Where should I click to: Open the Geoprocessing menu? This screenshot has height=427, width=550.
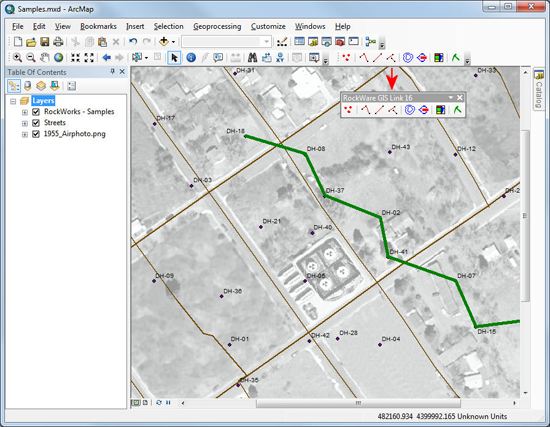(x=217, y=26)
